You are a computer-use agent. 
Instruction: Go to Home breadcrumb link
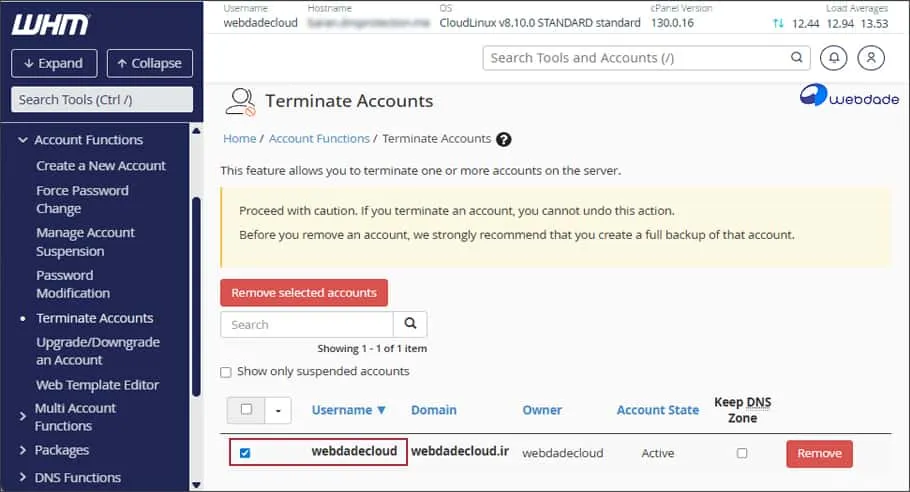click(x=240, y=139)
